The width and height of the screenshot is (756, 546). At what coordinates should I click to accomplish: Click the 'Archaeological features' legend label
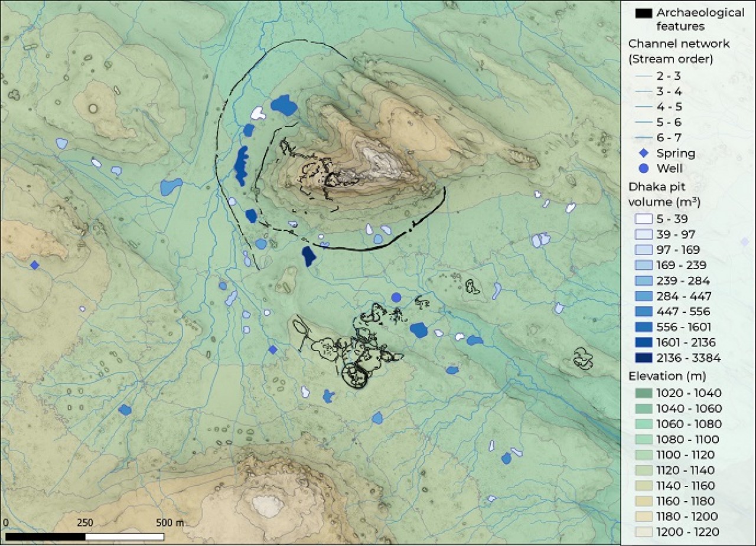(700, 19)
